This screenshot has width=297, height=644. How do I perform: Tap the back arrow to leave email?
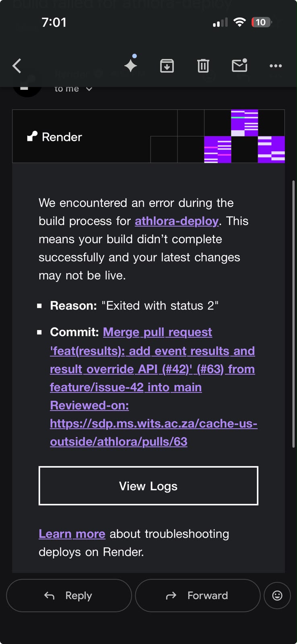(17, 66)
